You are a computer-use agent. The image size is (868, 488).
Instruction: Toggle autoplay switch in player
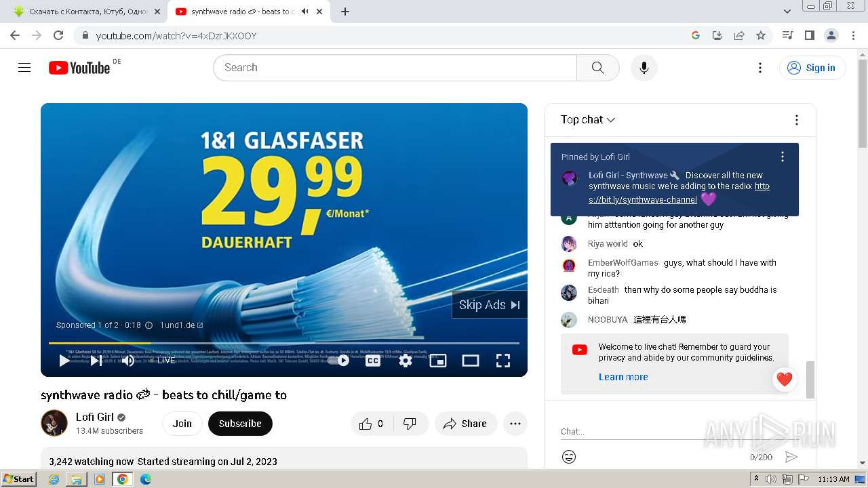click(339, 361)
